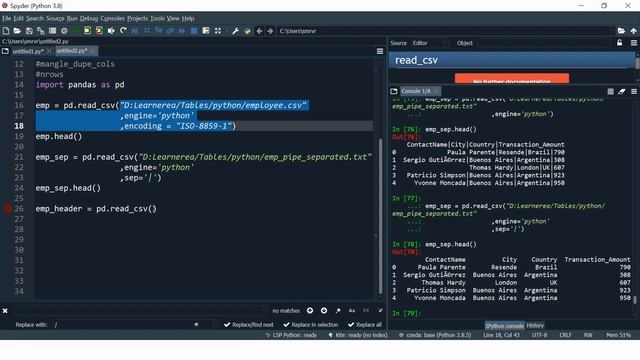Click the Replace all button
Screen dimensions: 640x360
365,325
